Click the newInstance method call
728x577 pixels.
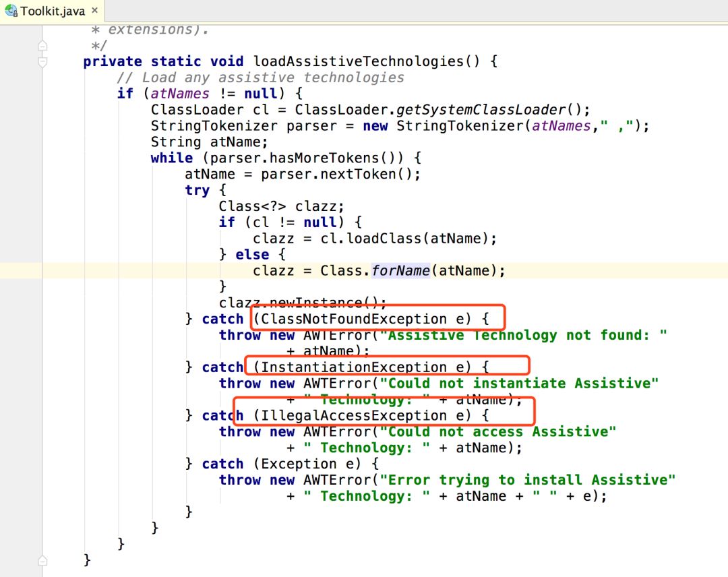tap(315, 303)
